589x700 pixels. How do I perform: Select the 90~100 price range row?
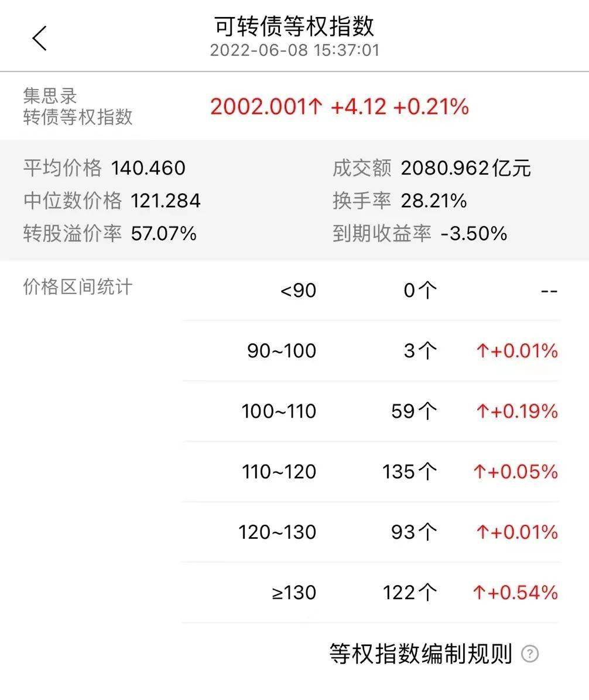click(371, 351)
